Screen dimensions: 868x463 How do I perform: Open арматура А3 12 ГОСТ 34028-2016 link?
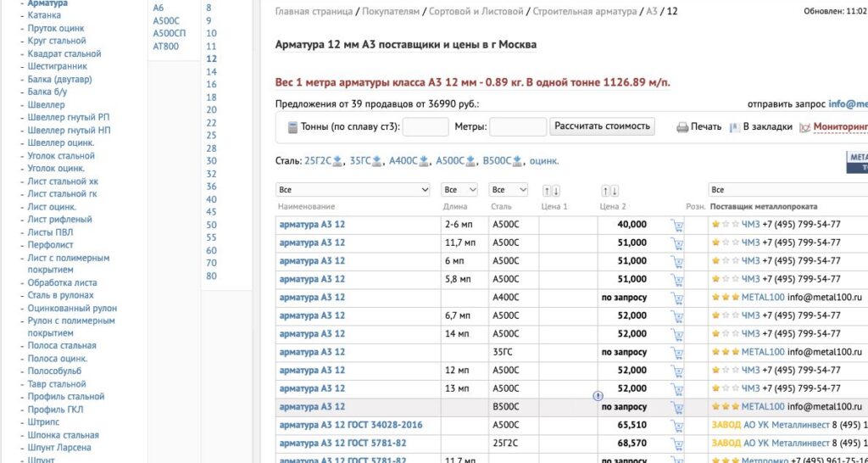pyautogui.click(x=351, y=426)
